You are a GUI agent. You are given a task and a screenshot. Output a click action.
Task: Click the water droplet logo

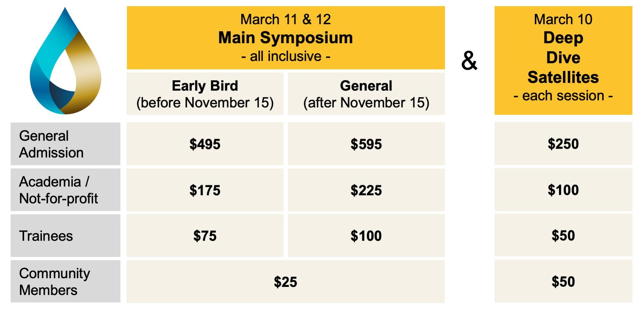[x=65, y=61]
